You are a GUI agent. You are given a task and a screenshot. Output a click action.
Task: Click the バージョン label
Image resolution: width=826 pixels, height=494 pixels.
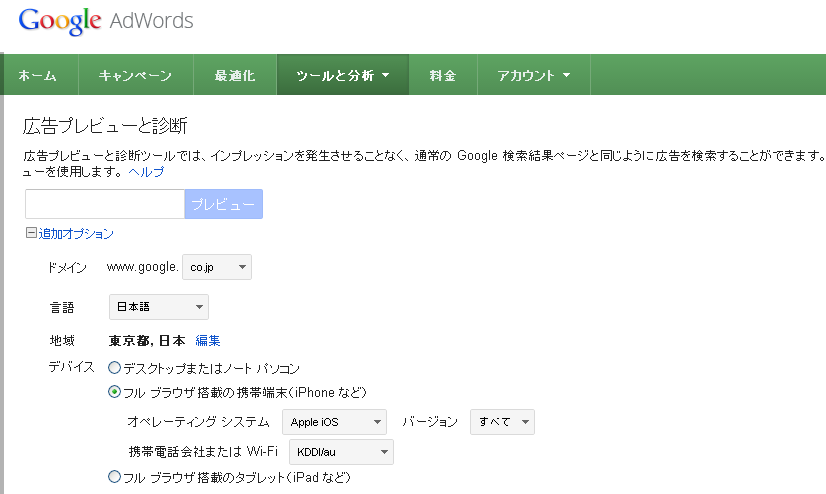tap(430, 422)
